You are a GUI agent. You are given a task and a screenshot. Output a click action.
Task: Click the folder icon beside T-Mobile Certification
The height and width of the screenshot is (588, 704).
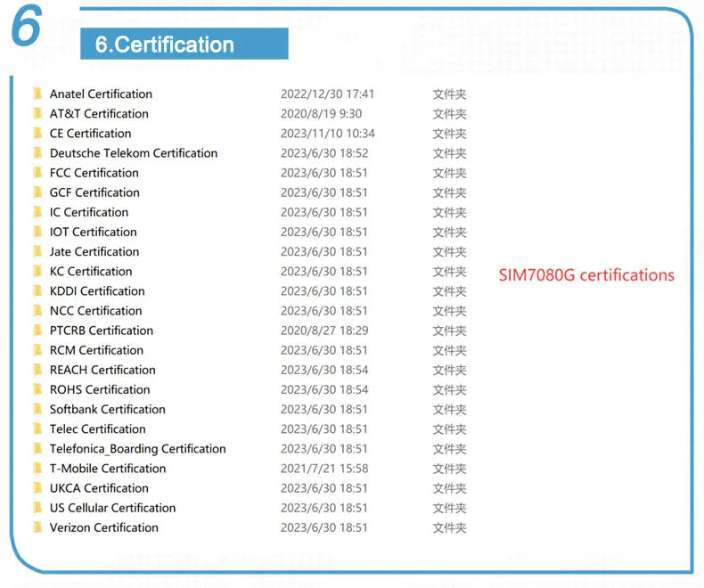[37, 469]
